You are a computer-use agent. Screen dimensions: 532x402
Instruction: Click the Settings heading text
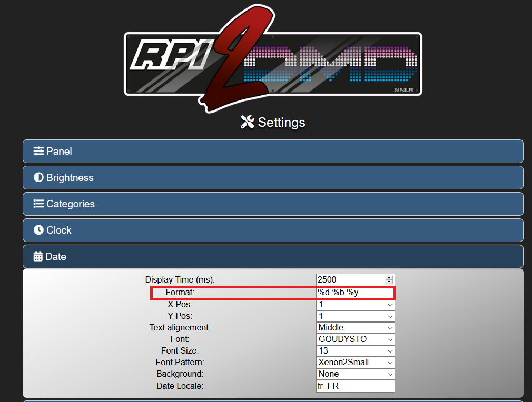281,123
